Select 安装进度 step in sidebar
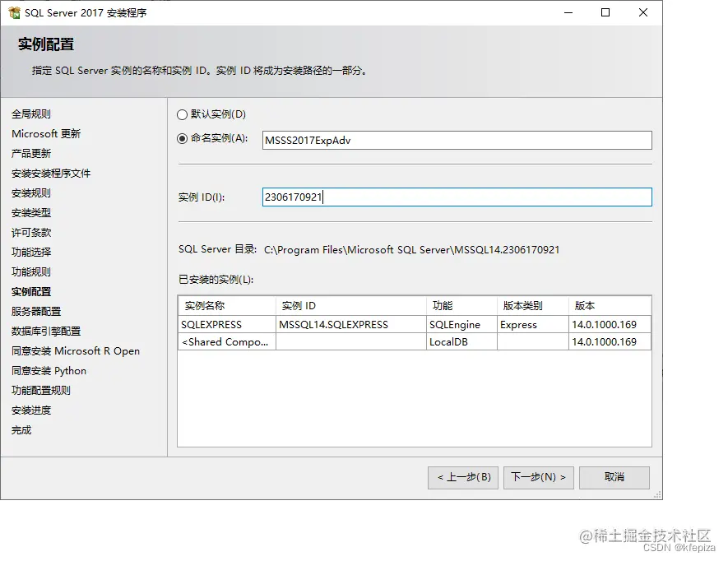 pos(31,410)
